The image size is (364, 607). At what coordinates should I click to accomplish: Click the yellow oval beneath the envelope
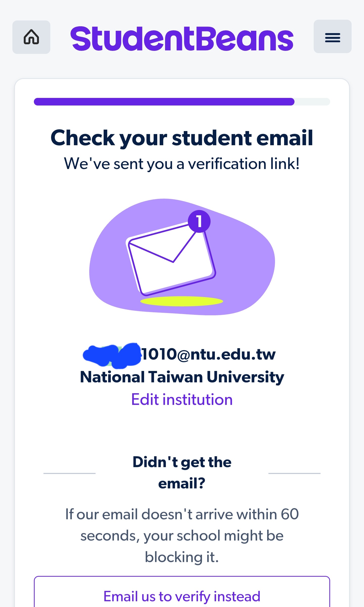coord(181,301)
